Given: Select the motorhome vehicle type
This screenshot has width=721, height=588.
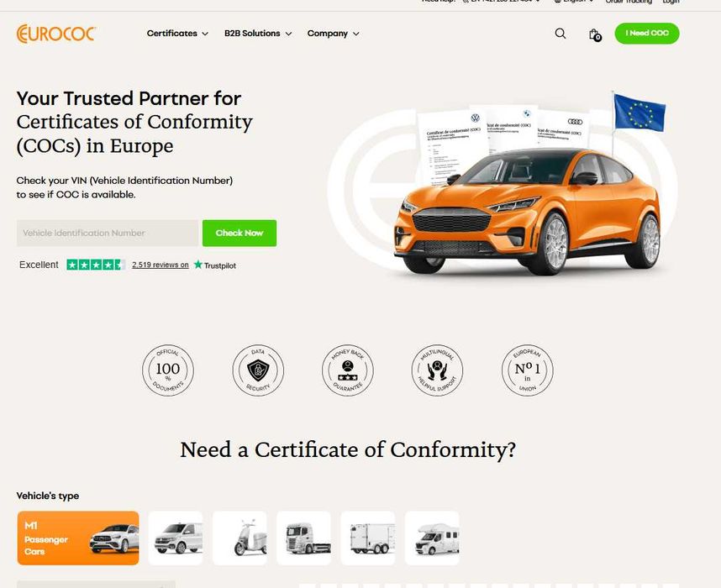Looking at the screenshot, I should [x=432, y=538].
